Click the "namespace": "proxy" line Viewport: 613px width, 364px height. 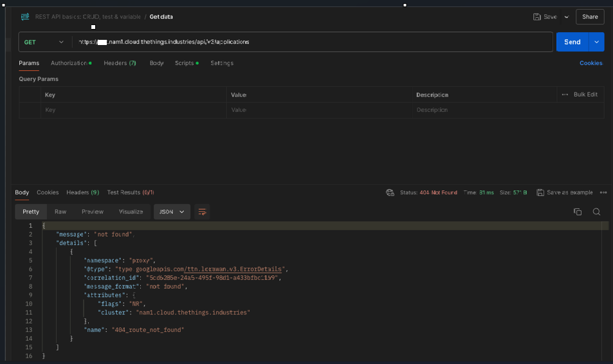pos(120,260)
